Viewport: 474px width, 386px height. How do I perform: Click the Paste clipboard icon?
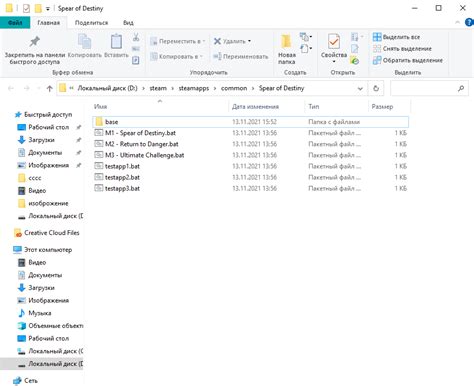[x=116, y=42]
